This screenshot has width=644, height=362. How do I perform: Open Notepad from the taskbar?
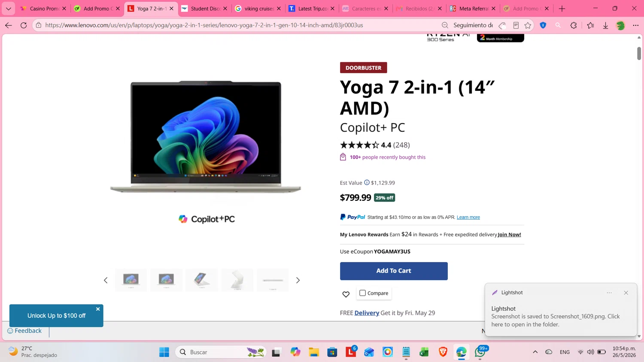coord(406,352)
